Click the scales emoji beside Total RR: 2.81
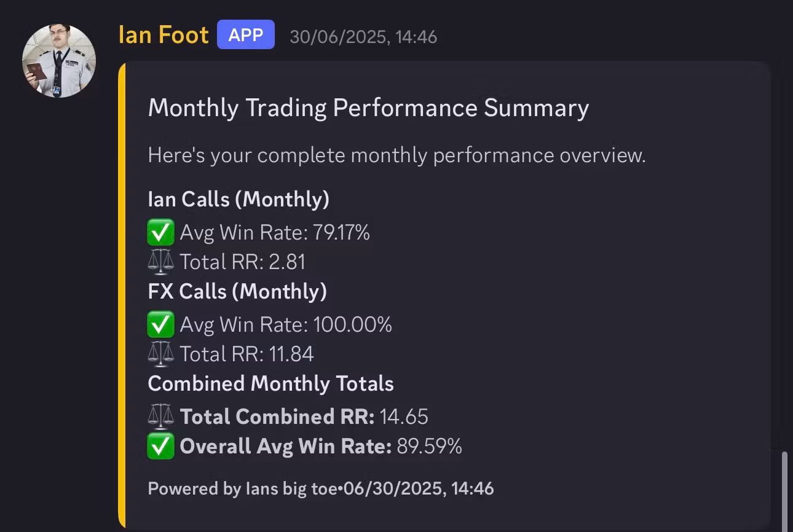 click(x=160, y=262)
